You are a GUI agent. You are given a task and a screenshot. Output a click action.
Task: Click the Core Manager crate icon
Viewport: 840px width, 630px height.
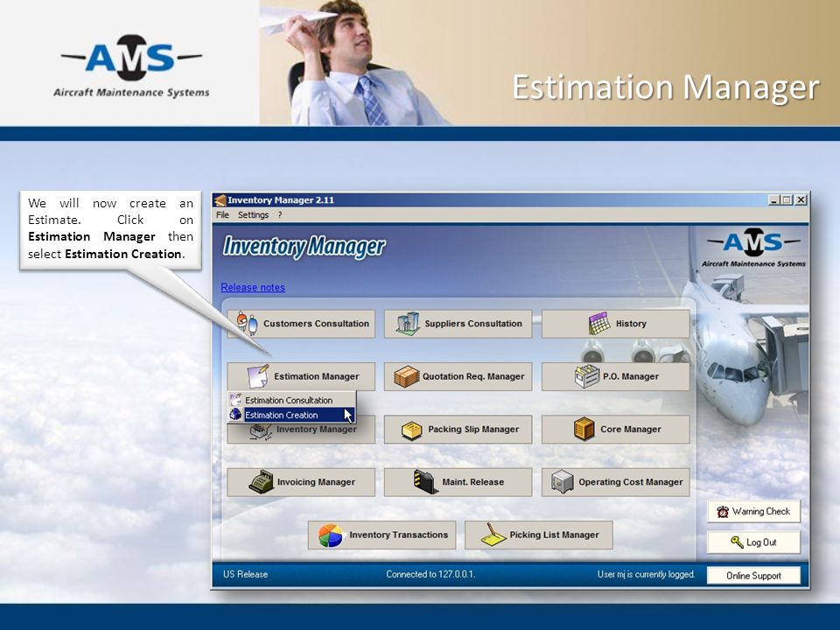coord(584,429)
